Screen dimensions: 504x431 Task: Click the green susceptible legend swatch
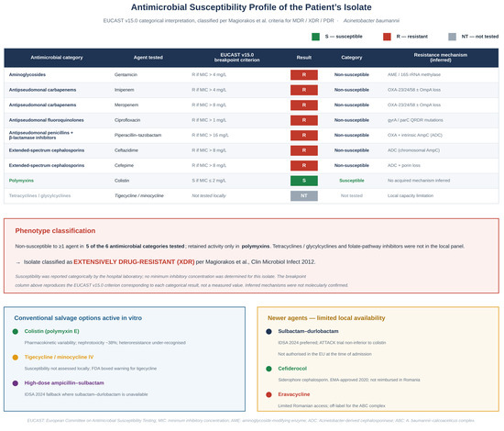tap(315, 37)
